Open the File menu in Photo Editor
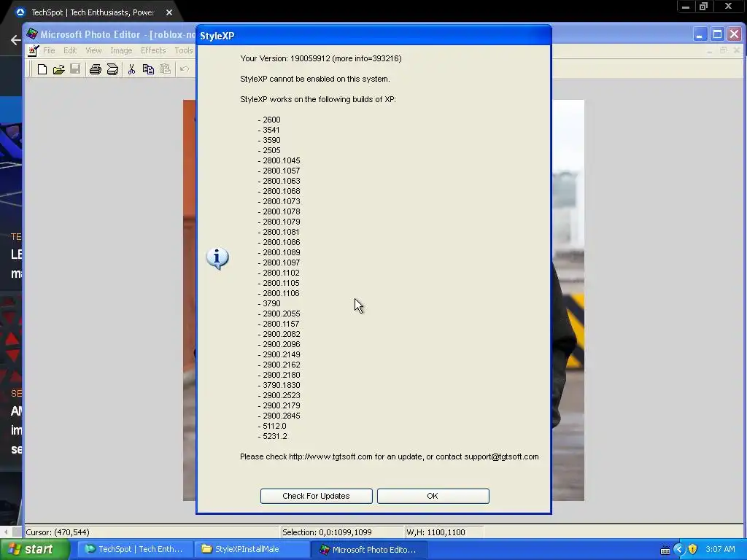Viewport: 747px width, 560px height. click(x=49, y=50)
